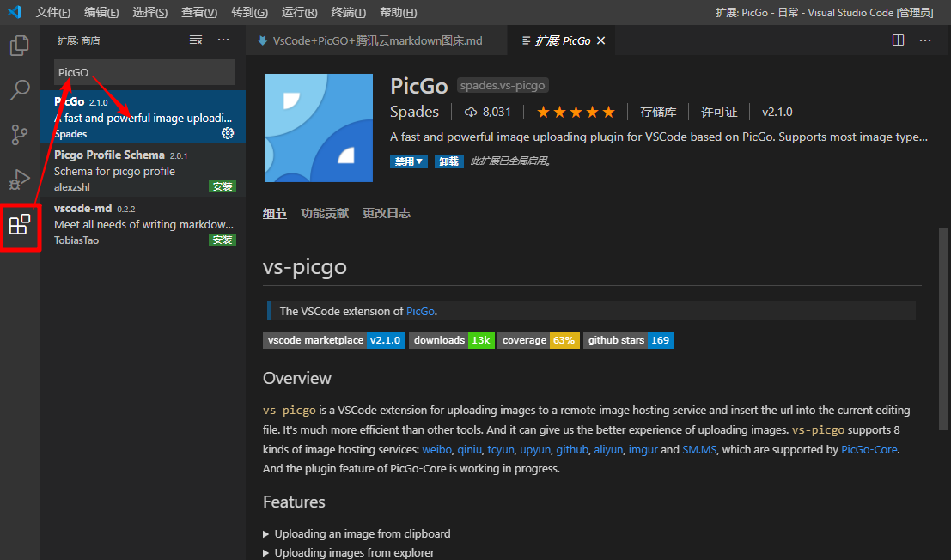This screenshot has height=560, width=951.
Task: Switch to the VsCode+PicGO markdown file tab
Action: [x=376, y=40]
